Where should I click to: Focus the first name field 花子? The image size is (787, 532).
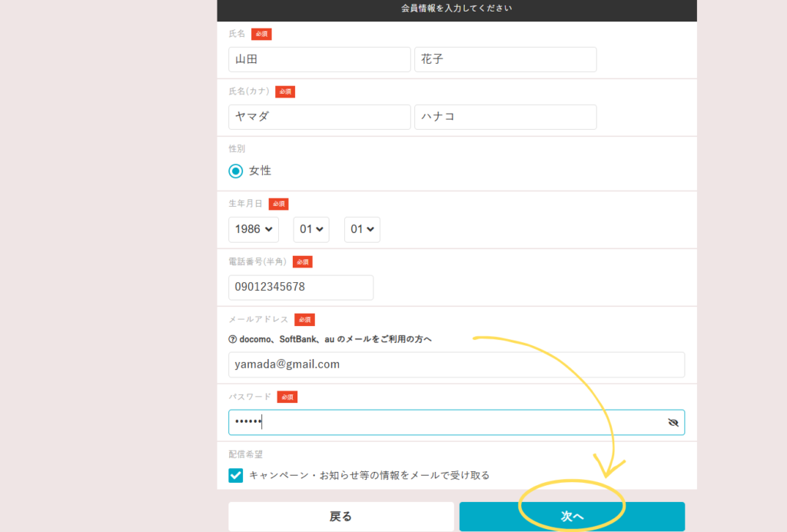click(x=506, y=59)
